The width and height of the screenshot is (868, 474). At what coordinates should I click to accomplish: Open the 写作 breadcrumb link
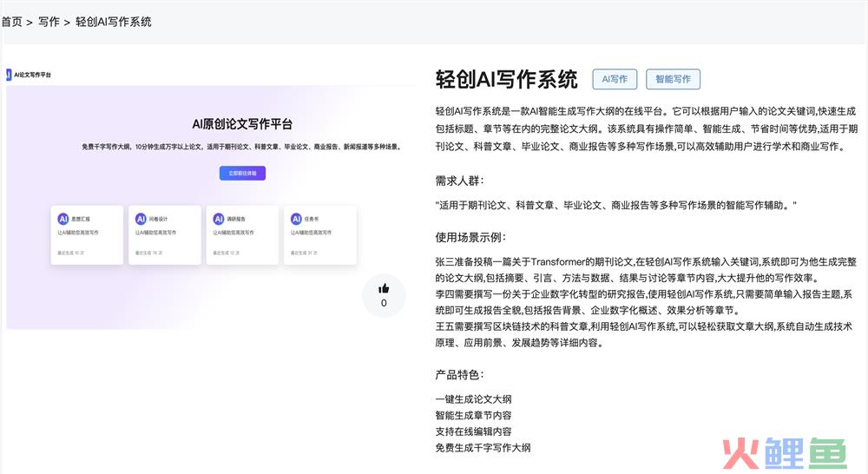pos(49,23)
